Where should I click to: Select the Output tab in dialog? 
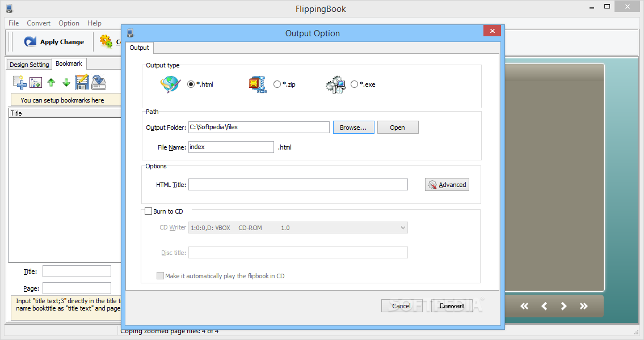pyautogui.click(x=139, y=48)
